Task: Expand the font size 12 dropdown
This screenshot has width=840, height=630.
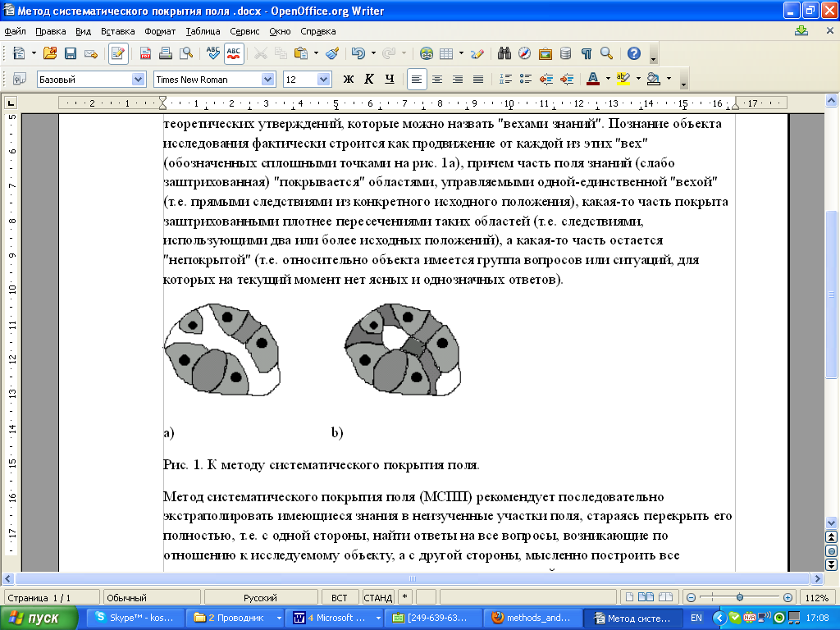Action: [x=323, y=80]
